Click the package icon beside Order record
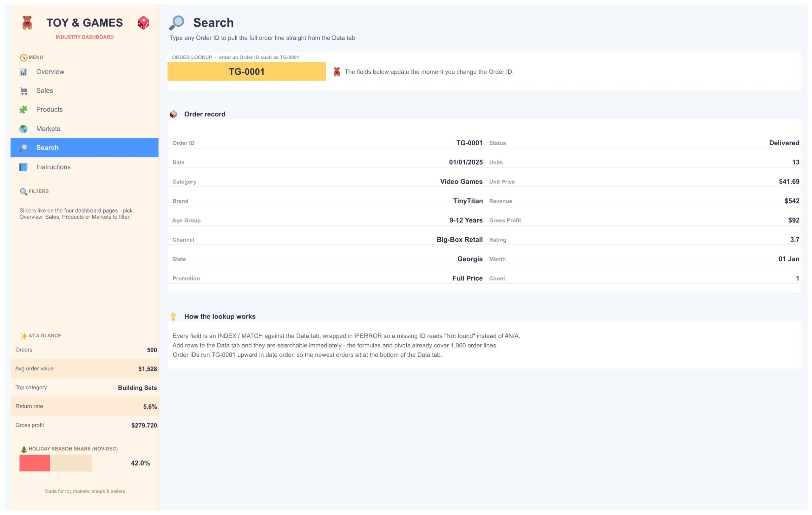The height and width of the screenshot is (515, 812). coord(173,114)
